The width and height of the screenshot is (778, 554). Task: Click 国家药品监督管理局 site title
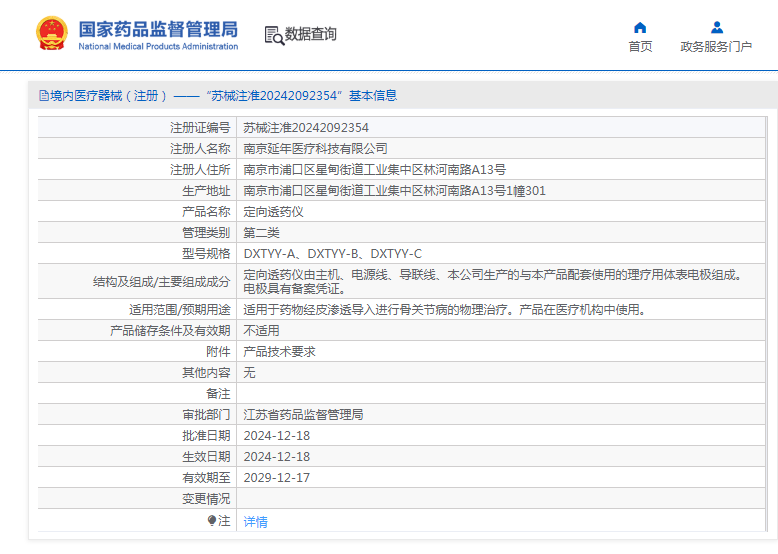point(158,29)
